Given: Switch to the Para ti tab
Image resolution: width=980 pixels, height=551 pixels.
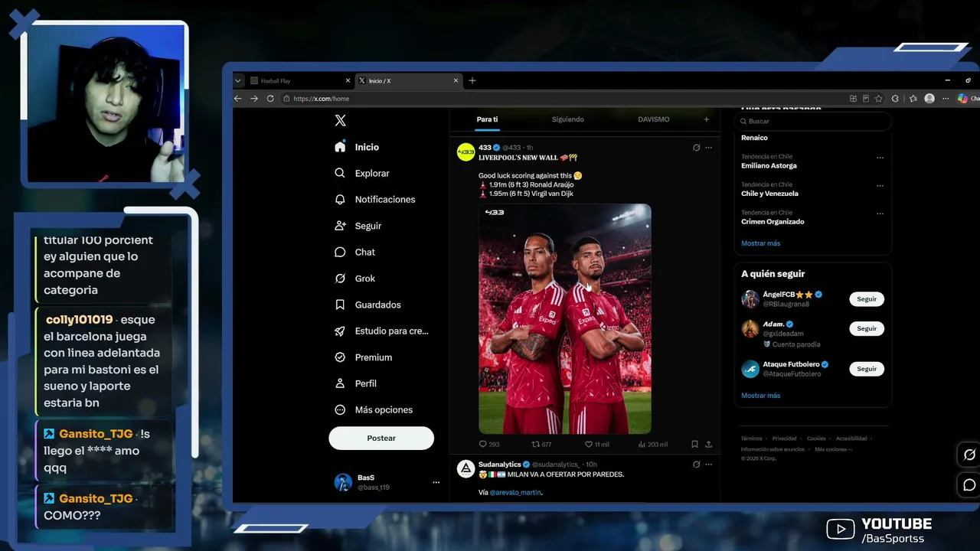Looking at the screenshot, I should tap(487, 119).
